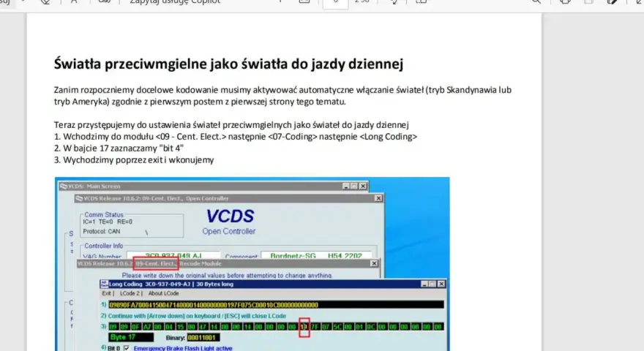Click the heading 'Światła przeciwmgielne jako światła'
644x351 pixels.
tap(229, 64)
